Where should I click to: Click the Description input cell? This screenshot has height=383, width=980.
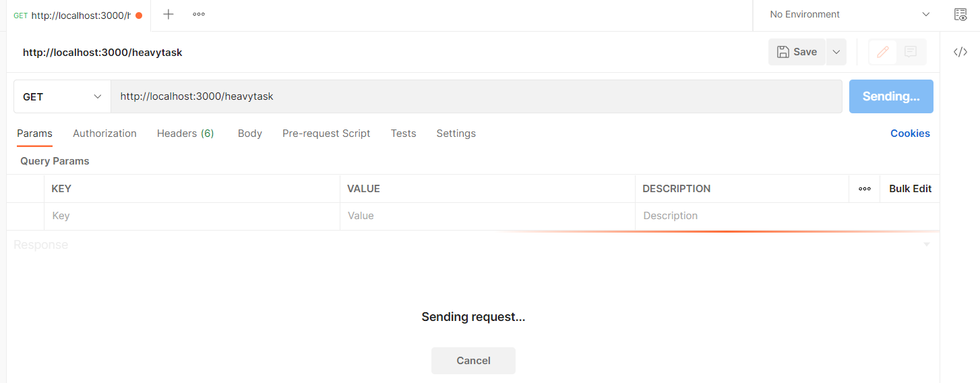pyautogui.click(x=787, y=216)
